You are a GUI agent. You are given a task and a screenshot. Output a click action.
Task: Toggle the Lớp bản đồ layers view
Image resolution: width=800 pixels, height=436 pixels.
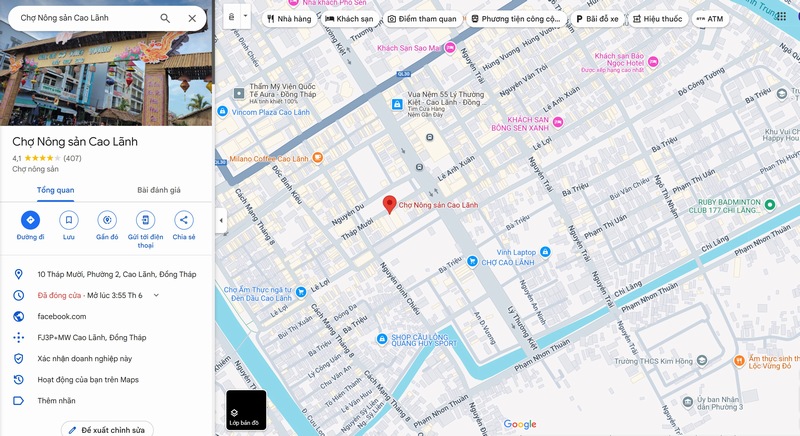[246, 409]
